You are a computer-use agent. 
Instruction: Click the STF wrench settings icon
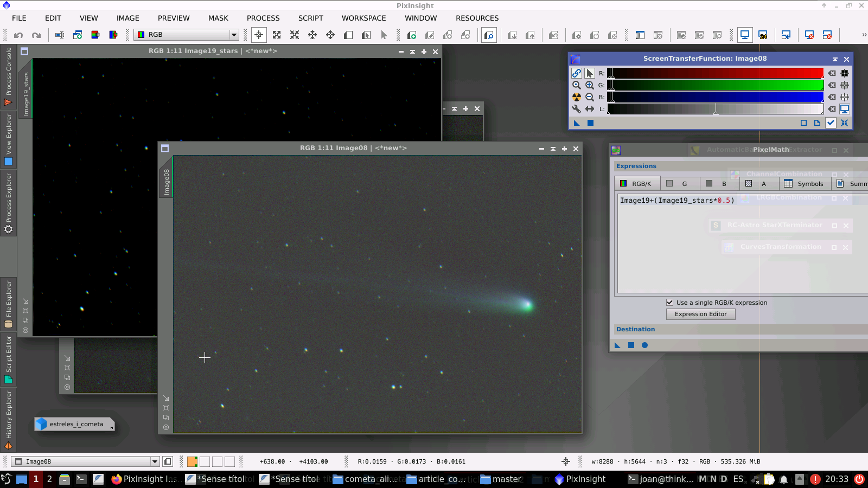[x=576, y=109]
